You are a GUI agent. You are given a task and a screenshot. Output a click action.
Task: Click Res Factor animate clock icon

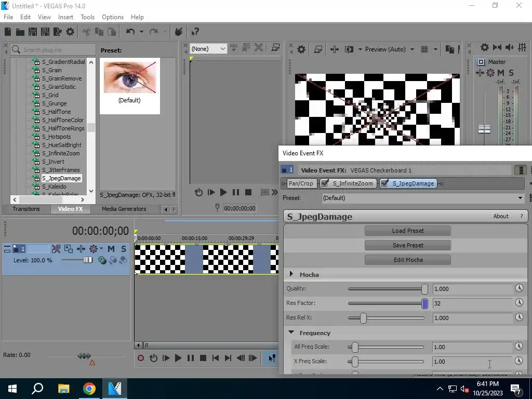(x=519, y=303)
